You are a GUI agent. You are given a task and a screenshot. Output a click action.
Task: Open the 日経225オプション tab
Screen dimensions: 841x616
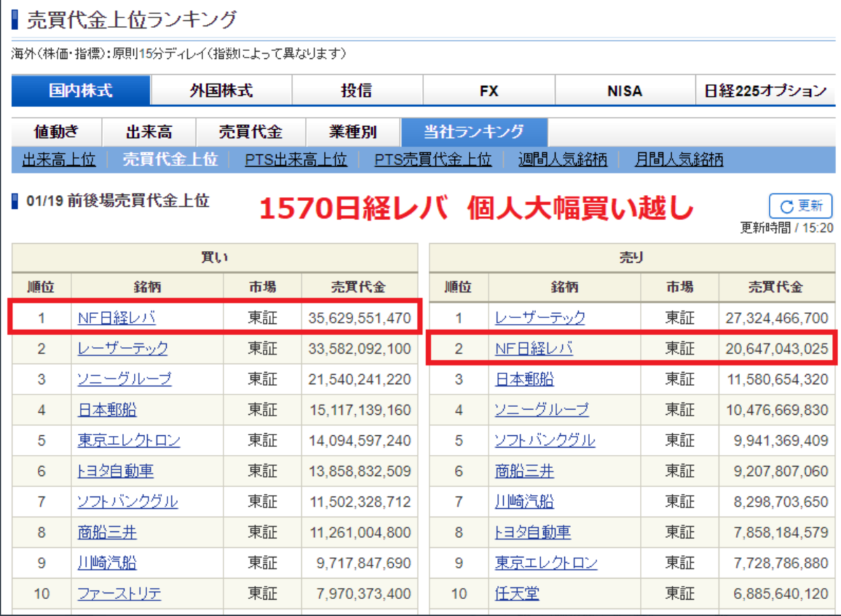point(765,90)
